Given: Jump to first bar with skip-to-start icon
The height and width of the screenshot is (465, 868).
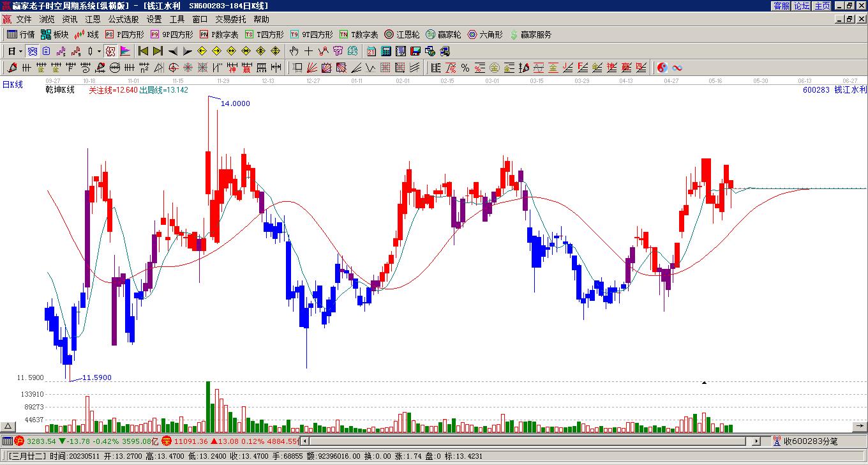Looking at the screenshot, I should coord(143,51).
